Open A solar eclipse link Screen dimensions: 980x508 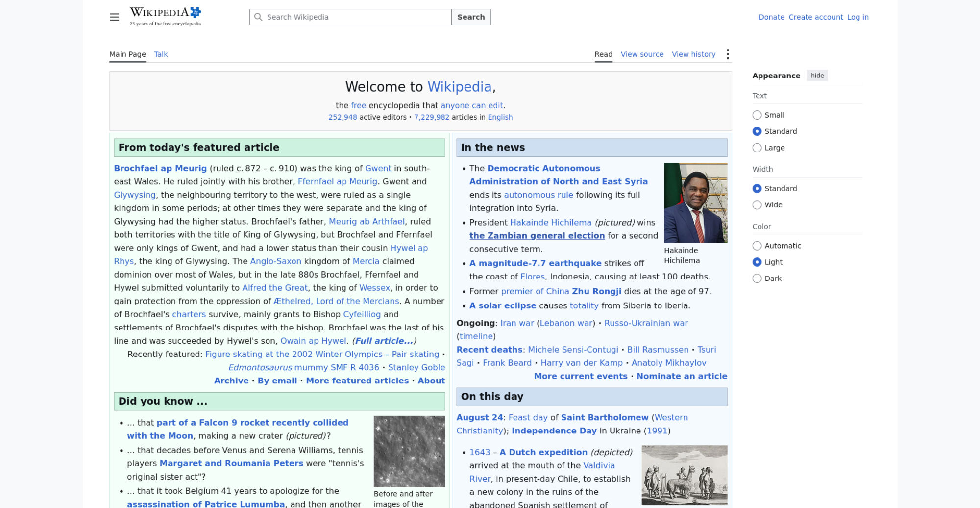coord(503,305)
